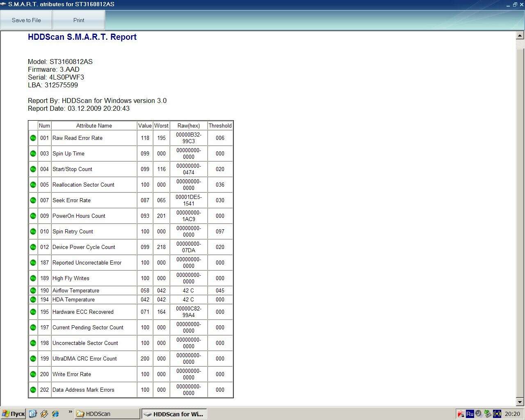Click raw value 00000B32-99C3
The image size is (525, 420).
[x=189, y=138]
